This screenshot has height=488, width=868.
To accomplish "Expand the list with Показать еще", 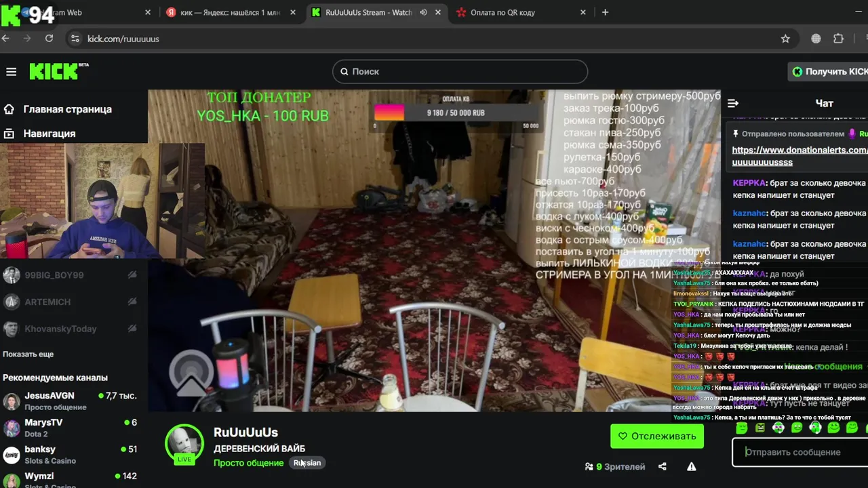I will click(x=28, y=354).
